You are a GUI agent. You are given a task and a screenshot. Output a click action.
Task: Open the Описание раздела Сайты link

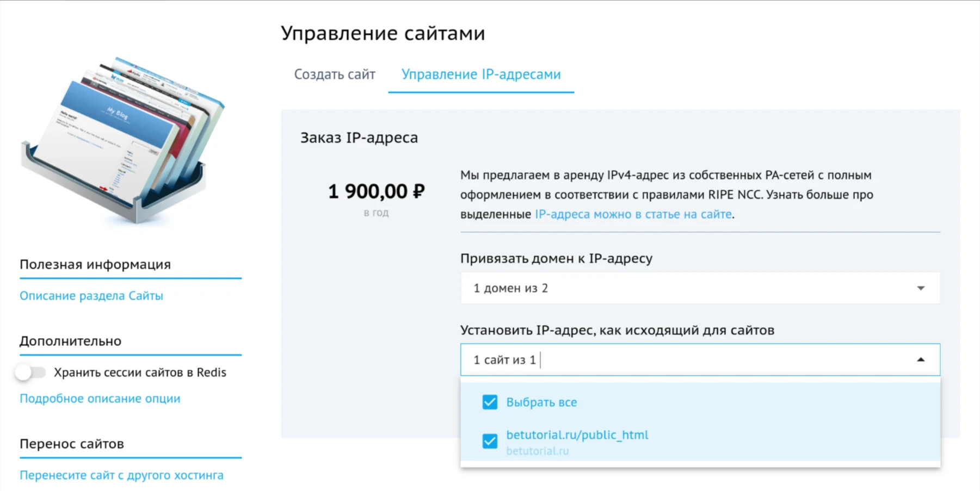[x=91, y=295]
